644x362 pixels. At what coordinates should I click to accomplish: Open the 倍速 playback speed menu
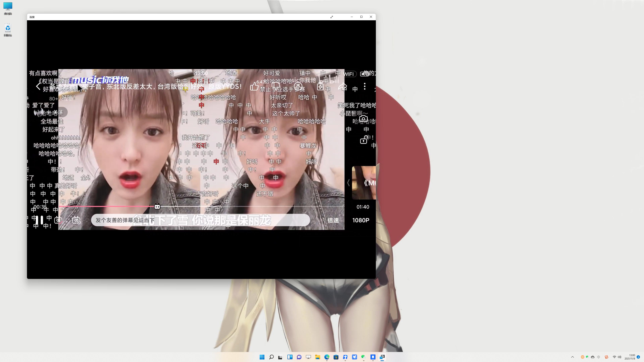click(333, 220)
